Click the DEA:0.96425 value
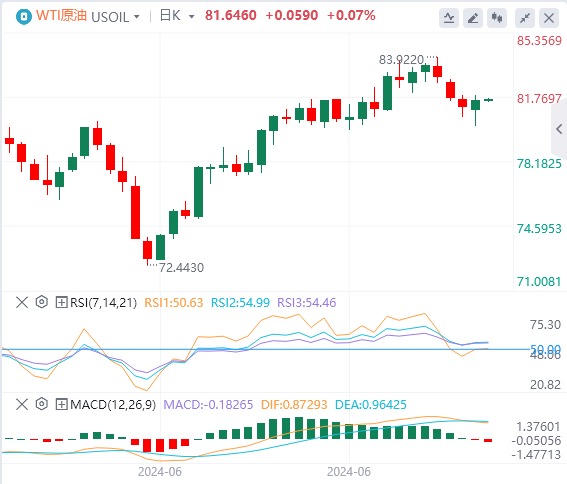The height and width of the screenshot is (484, 567). (x=371, y=404)
